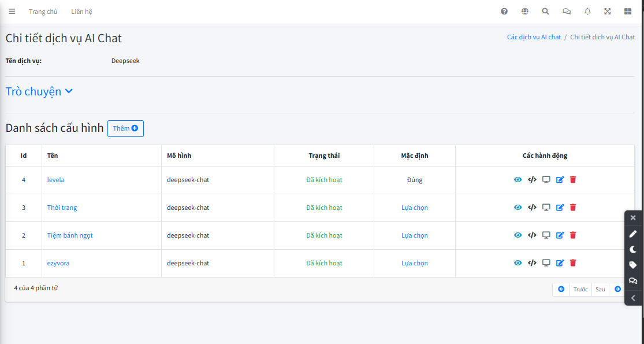Edit the levela configuration

coord(560,180)
